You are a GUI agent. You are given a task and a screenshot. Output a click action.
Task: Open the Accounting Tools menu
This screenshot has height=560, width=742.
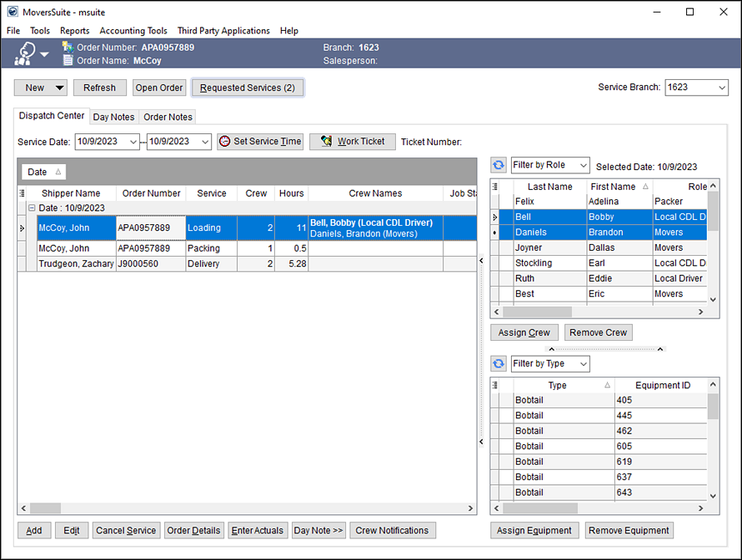[x=133, y=30]
